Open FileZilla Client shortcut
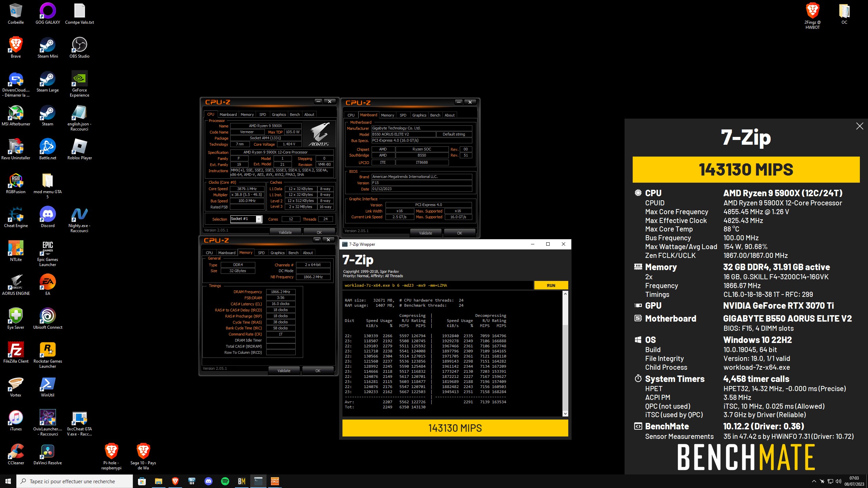Screen dimensions: 868x488 16,352
